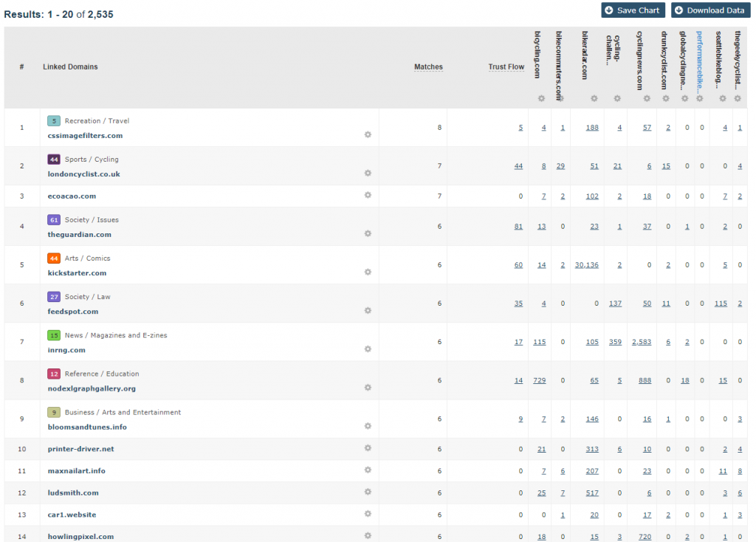The width and height of the screenshot is (756, 542).
Task: Open gear options for londoncyclist.co.uk row
Action: pos(368,173)
